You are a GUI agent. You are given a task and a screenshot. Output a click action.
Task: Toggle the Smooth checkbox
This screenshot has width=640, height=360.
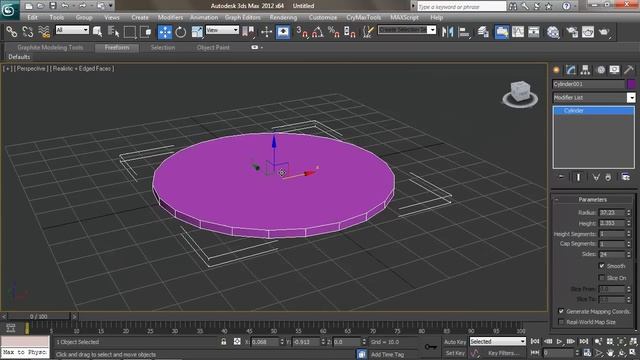click(x=602, y=266)
